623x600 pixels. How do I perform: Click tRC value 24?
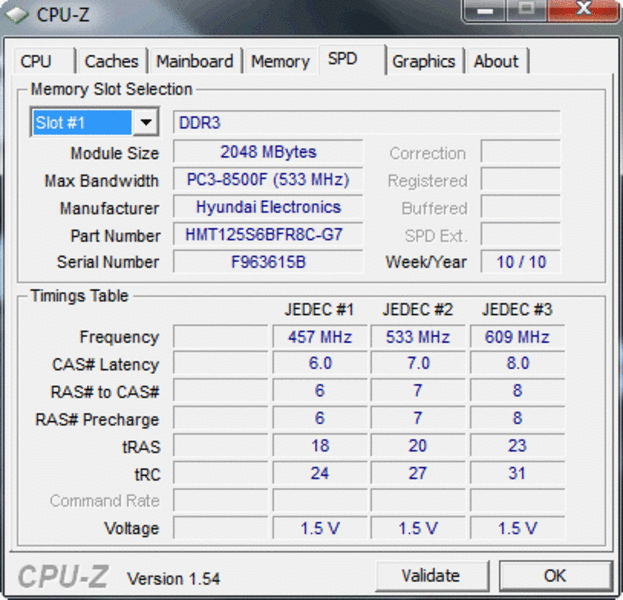click(x=320, y=473)
